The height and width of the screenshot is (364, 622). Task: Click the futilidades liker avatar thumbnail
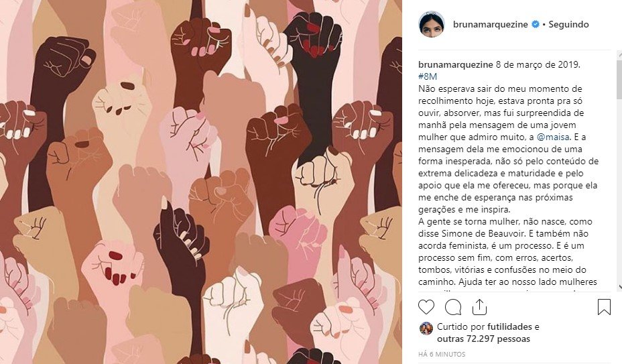[x=426, y=328]
